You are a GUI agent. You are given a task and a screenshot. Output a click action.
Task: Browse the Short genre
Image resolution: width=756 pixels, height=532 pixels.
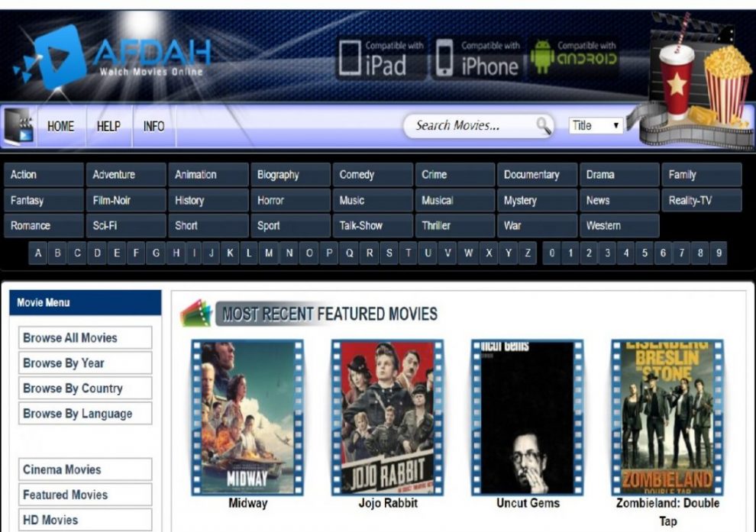pyautogui.click(x=208, y=225)
